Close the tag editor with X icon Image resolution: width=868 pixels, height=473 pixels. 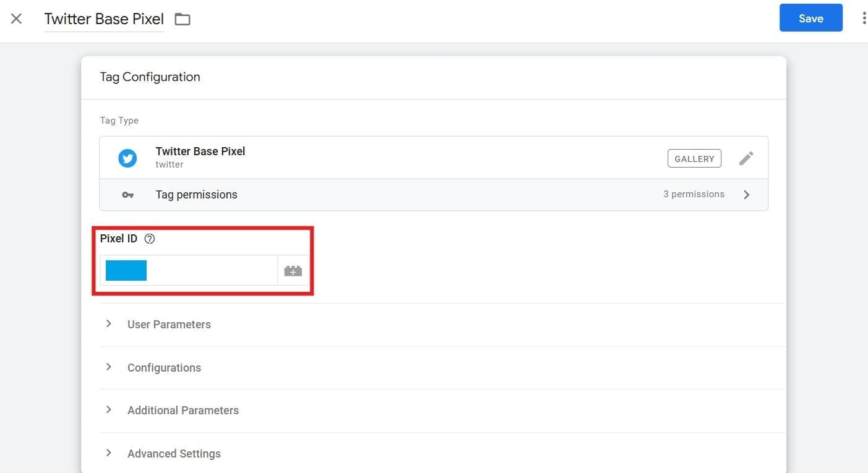coord(17,19)
